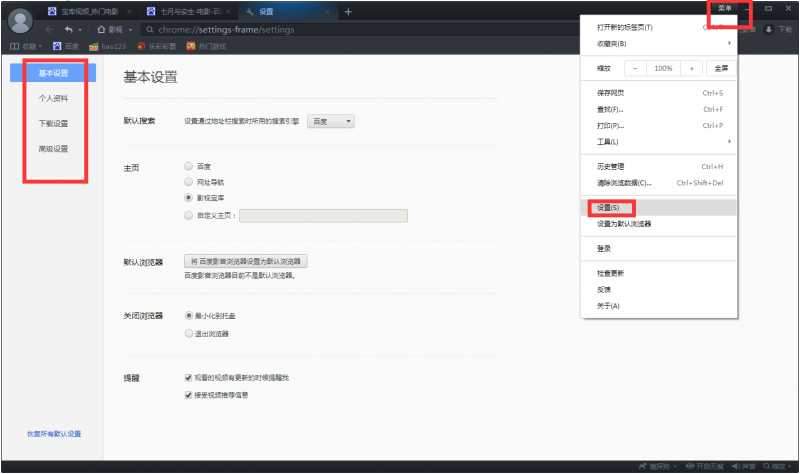Choose 关于(A) in the menu
This screenshot has width=800, height=474.
pos(658,306)
